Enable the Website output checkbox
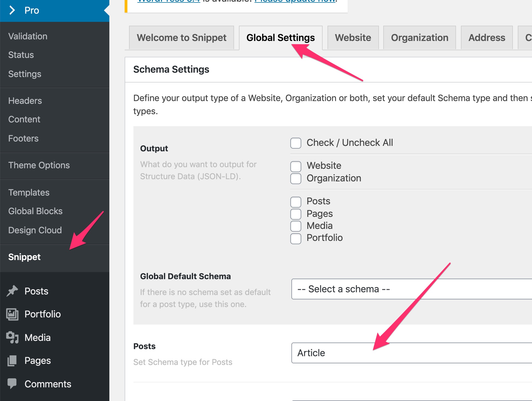Viewport: 532px width, 401px height. coord(296,166)
